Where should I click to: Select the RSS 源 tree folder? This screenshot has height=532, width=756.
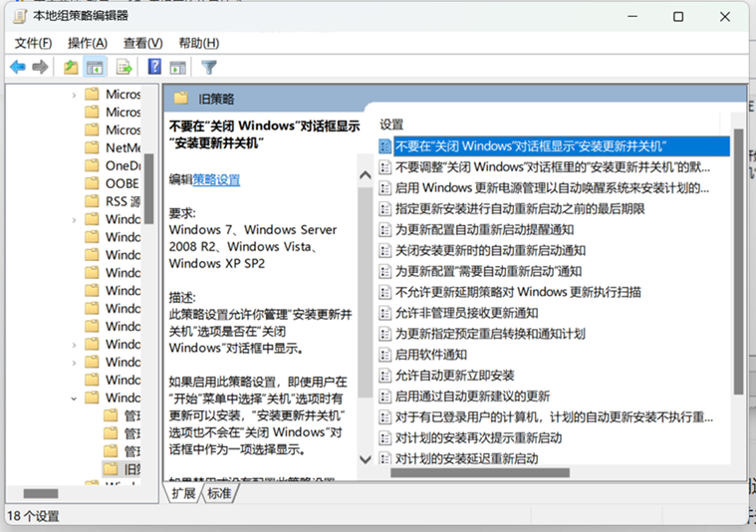(x=113, y=201)
